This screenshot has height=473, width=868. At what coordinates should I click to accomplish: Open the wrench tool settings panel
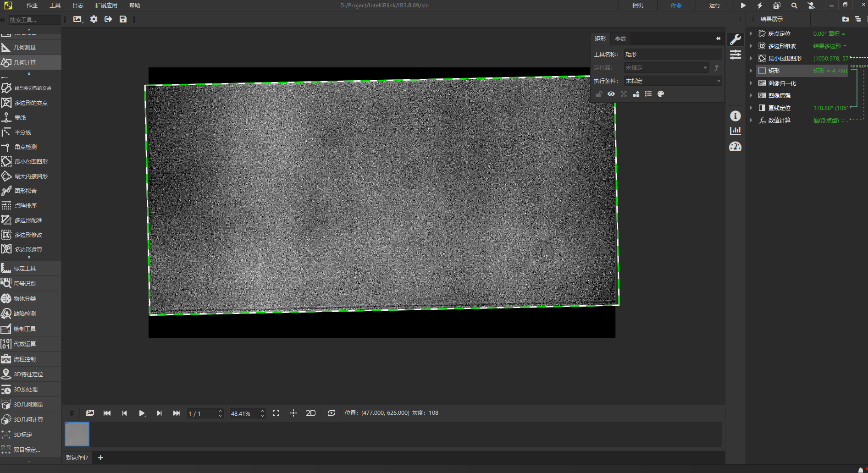735,39
